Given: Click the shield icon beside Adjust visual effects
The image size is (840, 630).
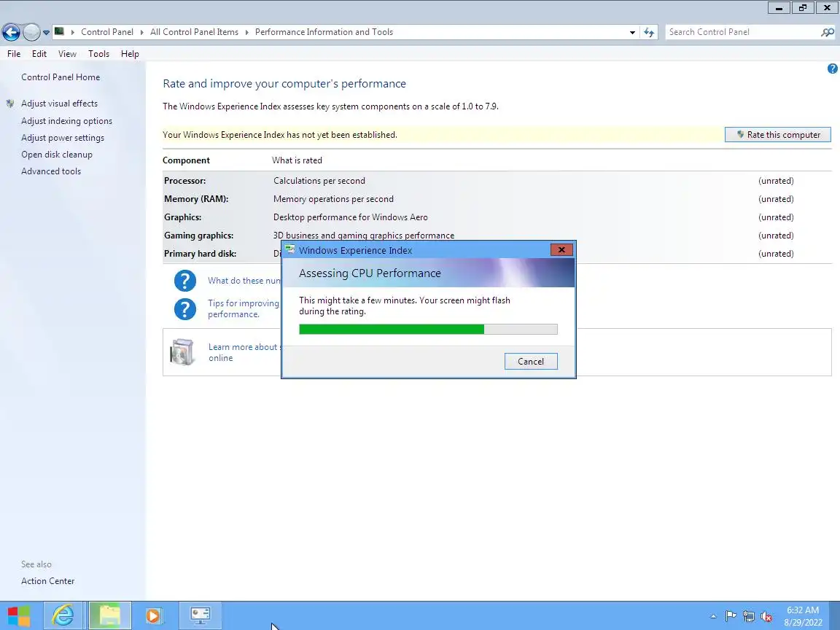Looking at the screenshot, I should coord(10,104).
